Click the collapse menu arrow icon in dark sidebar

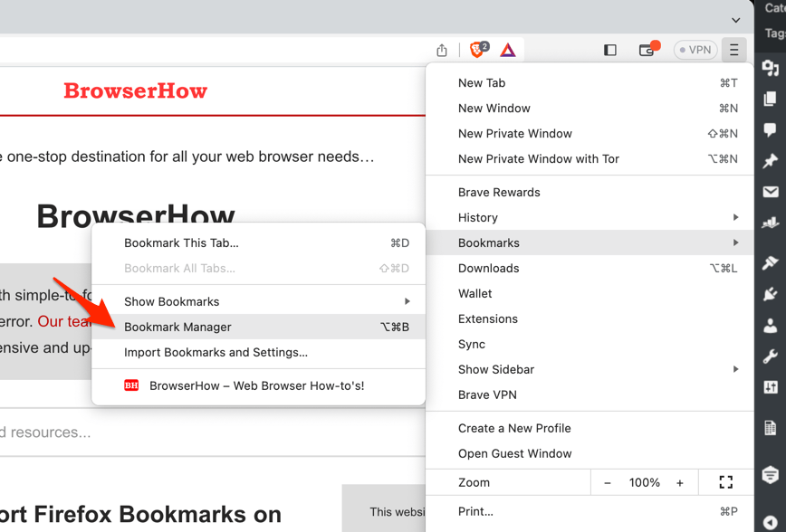[771, 522]
